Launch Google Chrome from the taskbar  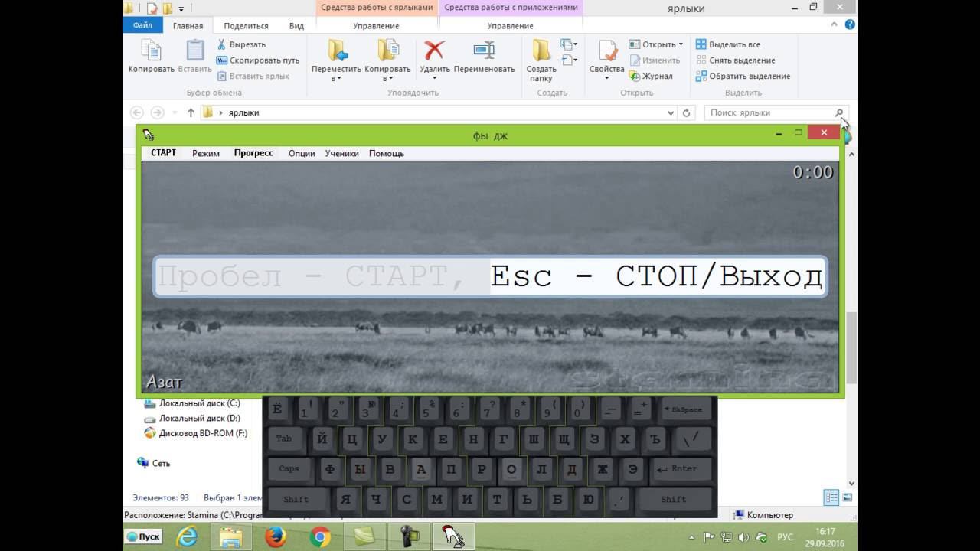[320, 537]
